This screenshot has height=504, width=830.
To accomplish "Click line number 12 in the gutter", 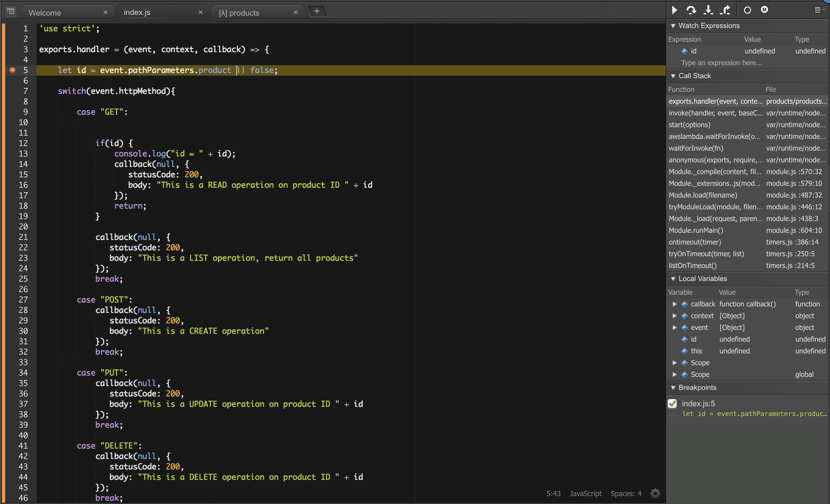I will (x=23, y=143).
